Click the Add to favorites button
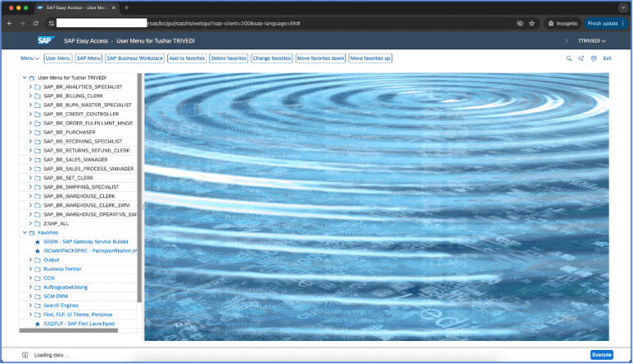Image resolution: width=633 pixels, height=364 pixels. pos(185,58)
